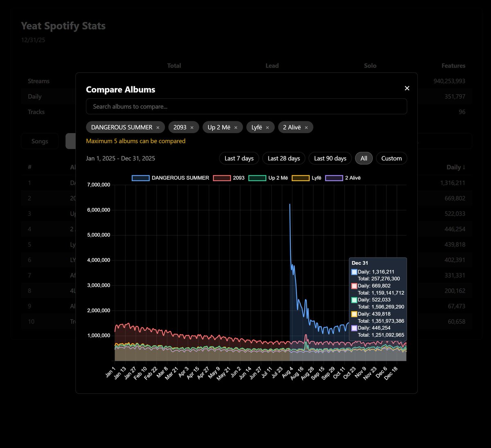Click Daily: 439,818 in the tooltip
Screen dimensions: 491x448
(x=374, y=314)
